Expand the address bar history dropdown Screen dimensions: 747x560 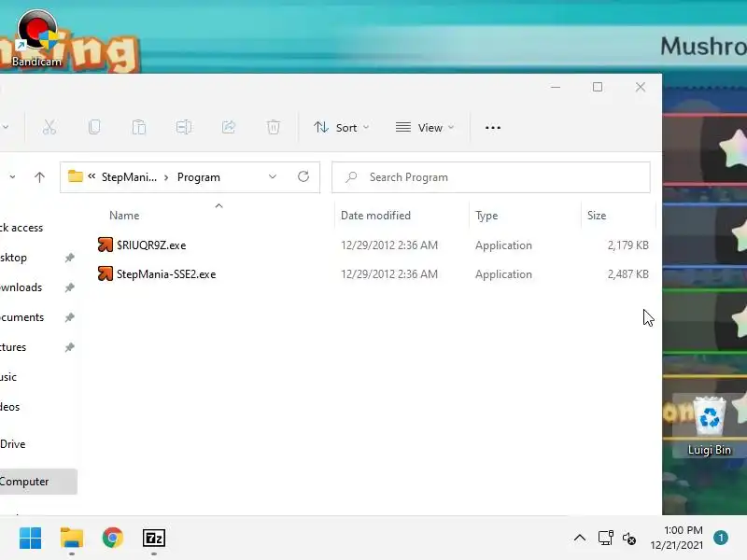pyautogui.click(x=273, y=176)
